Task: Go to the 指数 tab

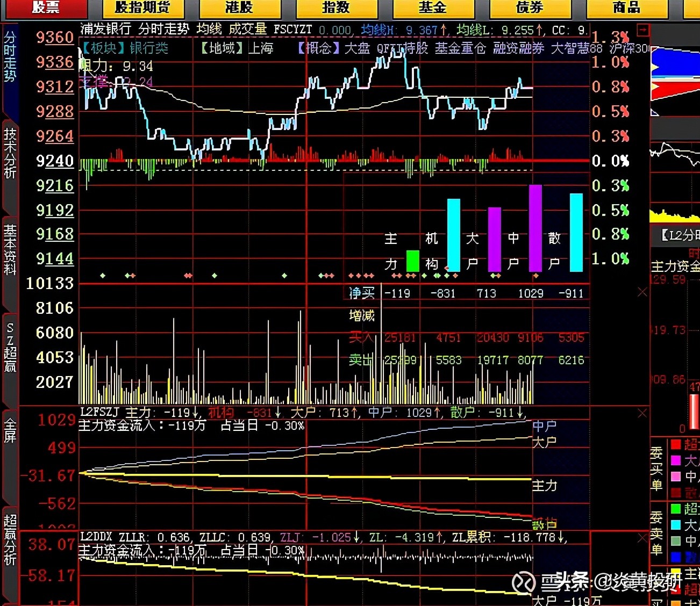Action: click(336, 8)
